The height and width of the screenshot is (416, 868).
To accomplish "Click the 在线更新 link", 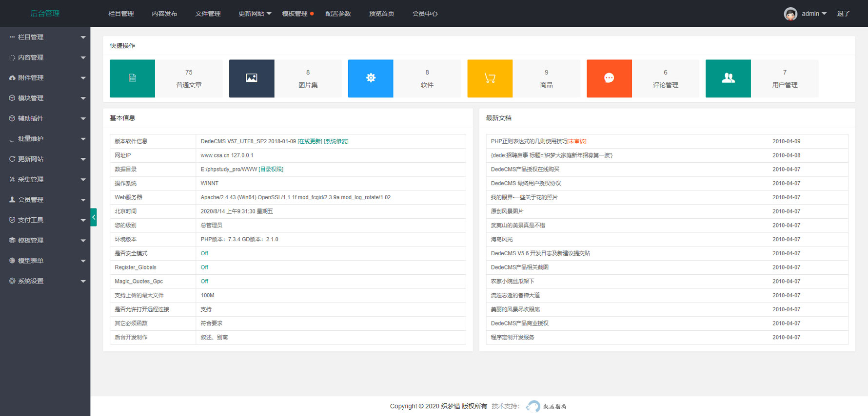I will click(x=310, y=141).
